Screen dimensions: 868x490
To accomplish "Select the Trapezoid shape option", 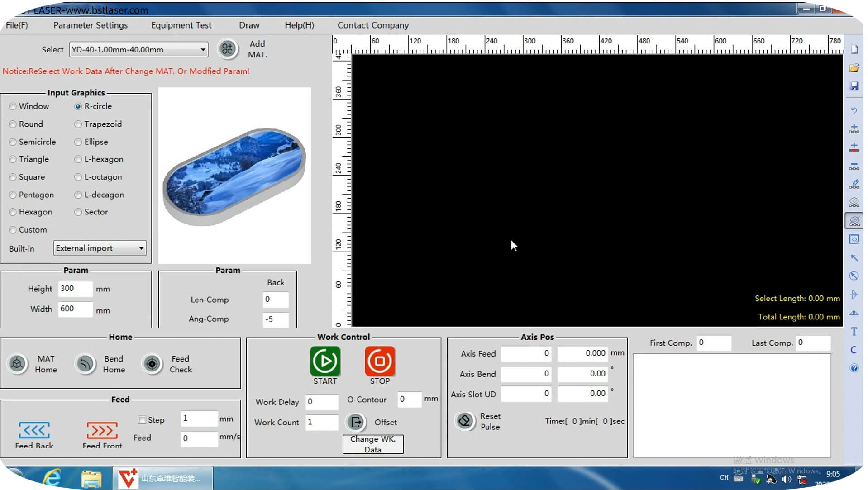I will click(x=78, y=124).
